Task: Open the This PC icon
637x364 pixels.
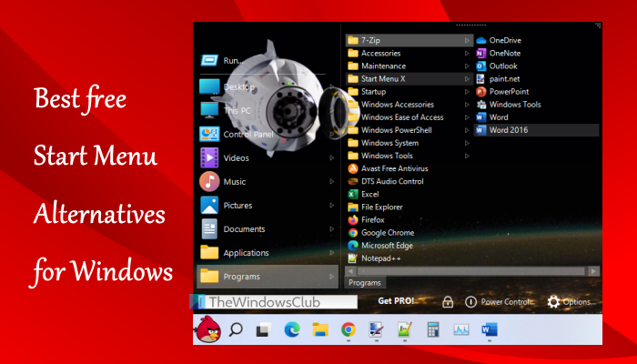Action: [x=209, y=110]
